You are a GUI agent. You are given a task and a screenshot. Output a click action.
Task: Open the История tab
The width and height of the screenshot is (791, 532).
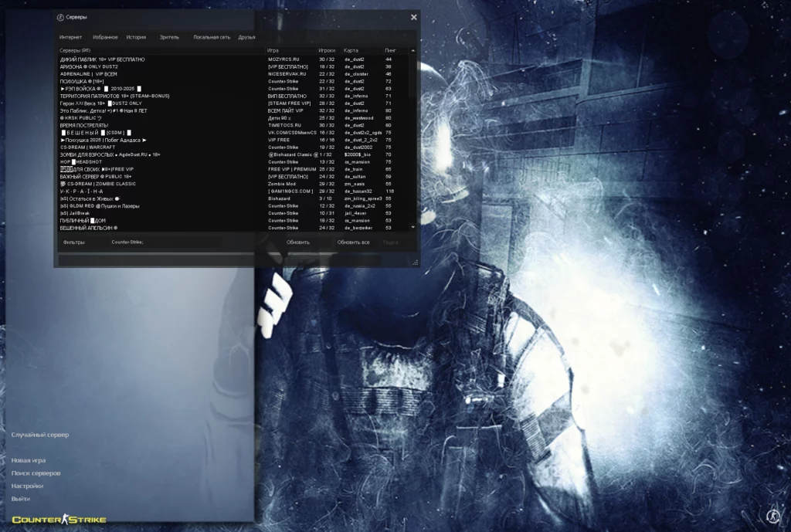point(136,37)
